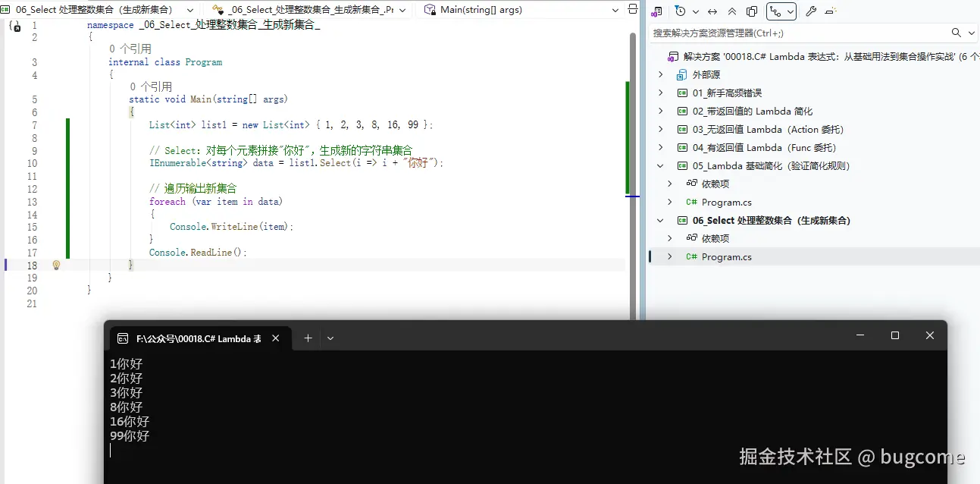Click line number 10 in the gutter
The image size is (980, 484).
tap(32, 163)
